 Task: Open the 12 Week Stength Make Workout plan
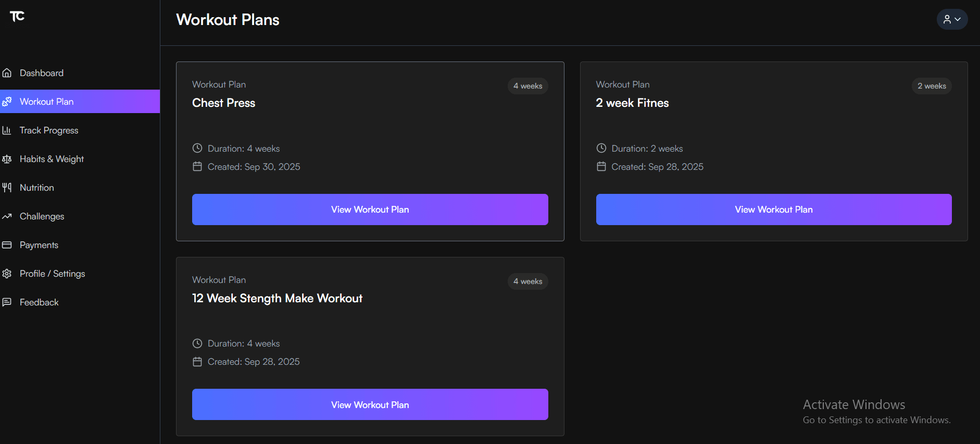[x=370, y=404]
